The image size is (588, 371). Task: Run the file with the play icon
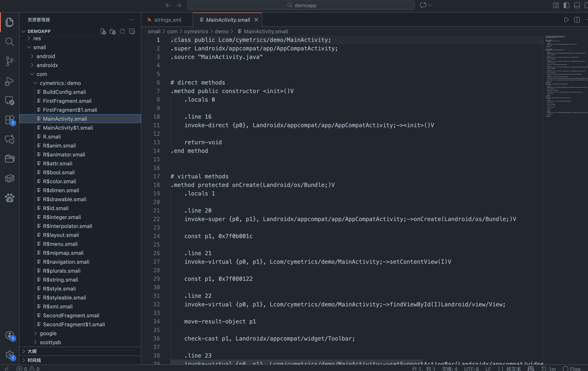(x=566, y=20)
